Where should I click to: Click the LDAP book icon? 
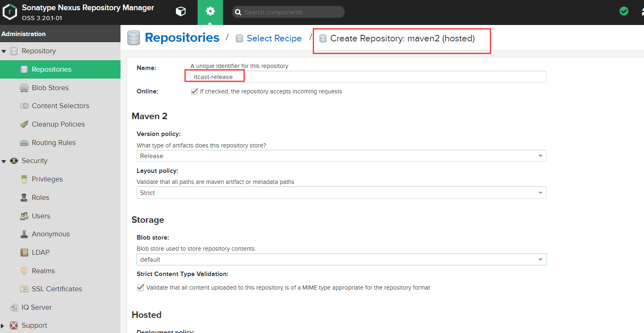coord(24,252)
